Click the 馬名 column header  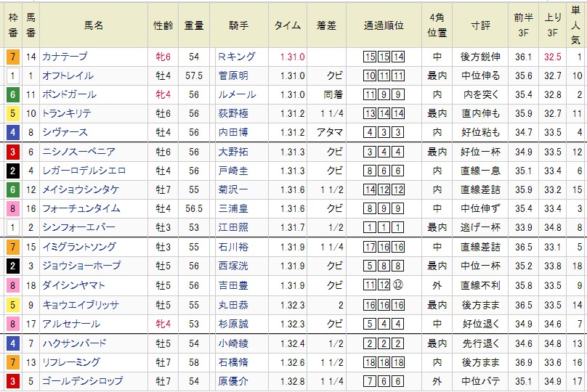pyautogui.click(x=93, y=25)
